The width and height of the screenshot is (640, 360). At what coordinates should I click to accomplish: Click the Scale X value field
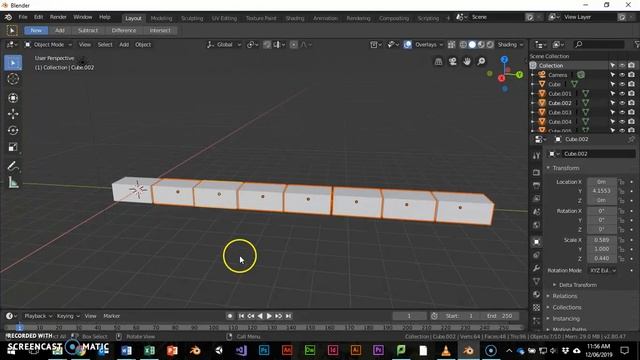click(602, 240)
